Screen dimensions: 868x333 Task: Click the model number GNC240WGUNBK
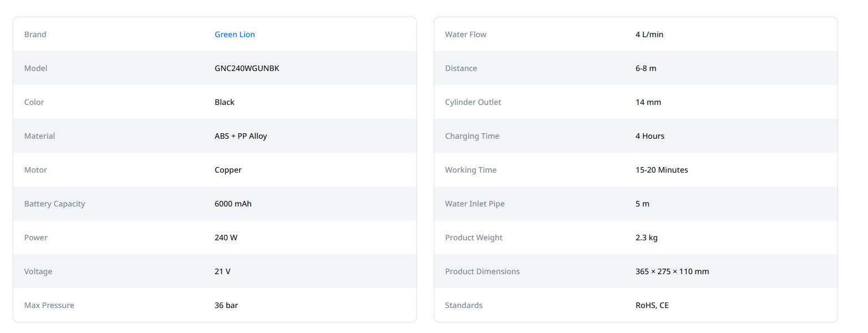[247, 68]
